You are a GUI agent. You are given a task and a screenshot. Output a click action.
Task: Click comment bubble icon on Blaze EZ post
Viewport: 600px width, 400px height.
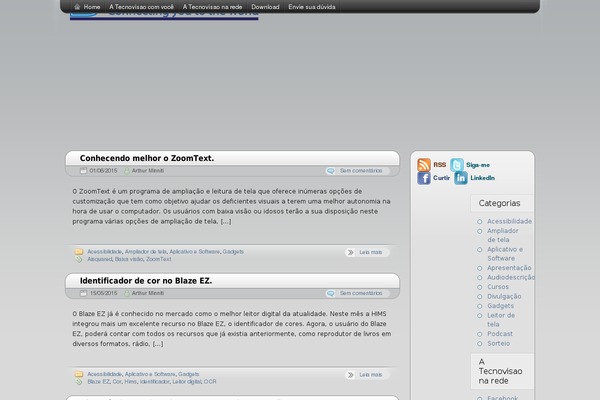click(x=331, y=293)
